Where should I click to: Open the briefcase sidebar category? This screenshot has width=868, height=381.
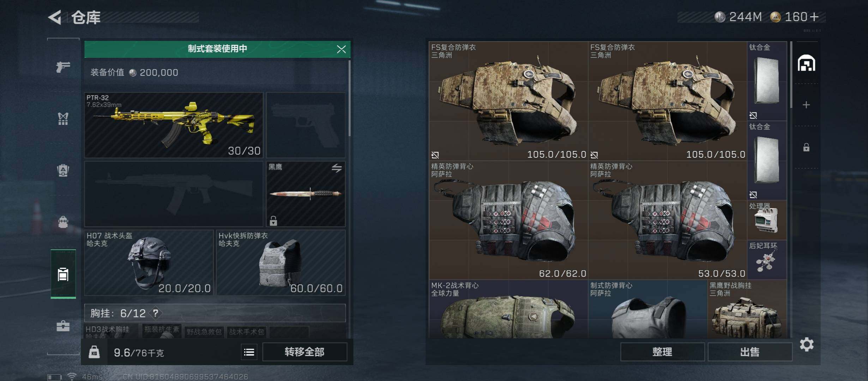click(x=63, y=326)
